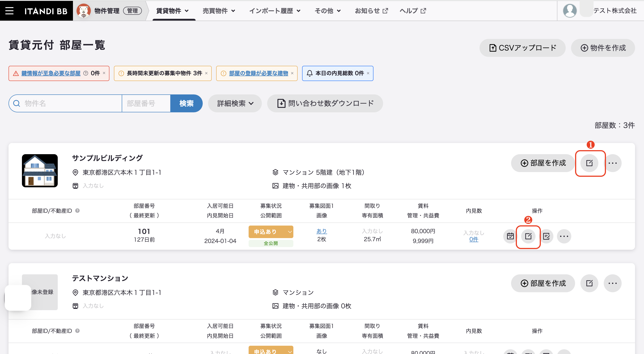This screenshot has width=644, height=354.
Task: Open the user avatar icon
Action: pos(570,11)
